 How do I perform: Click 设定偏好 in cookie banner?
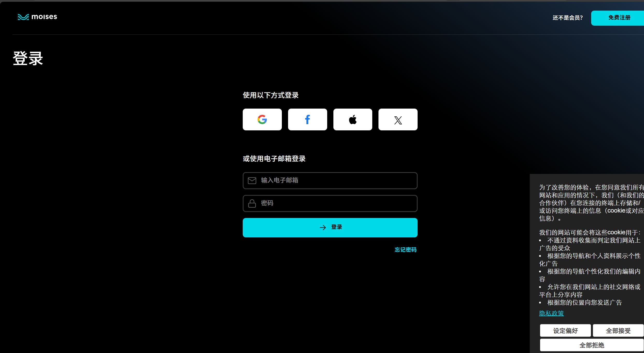point(565,331)
